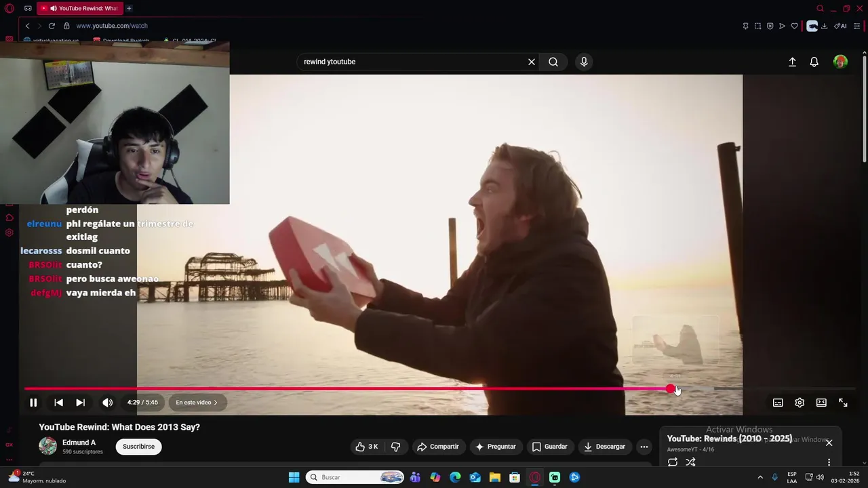Click the red progress bar scrubber
This screenshot has width=868, height=488.
pyautogui.click(x=670, y=388)
